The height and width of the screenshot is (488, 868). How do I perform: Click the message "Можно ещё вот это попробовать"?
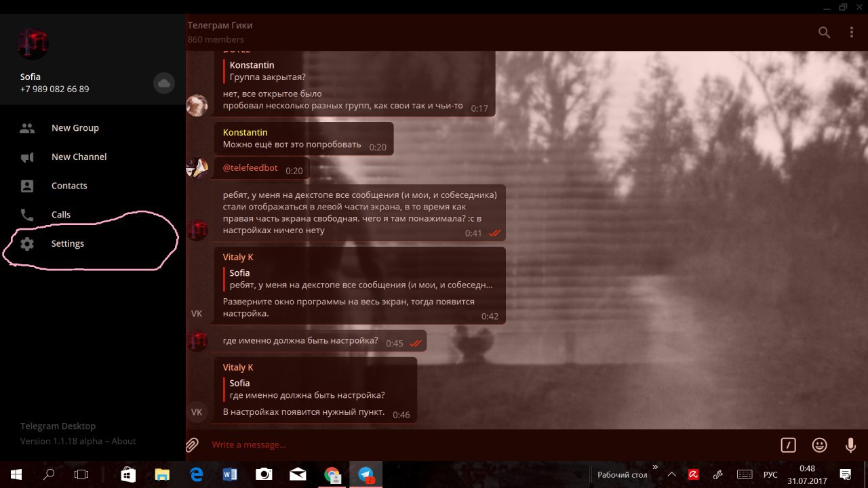[292, 145]
